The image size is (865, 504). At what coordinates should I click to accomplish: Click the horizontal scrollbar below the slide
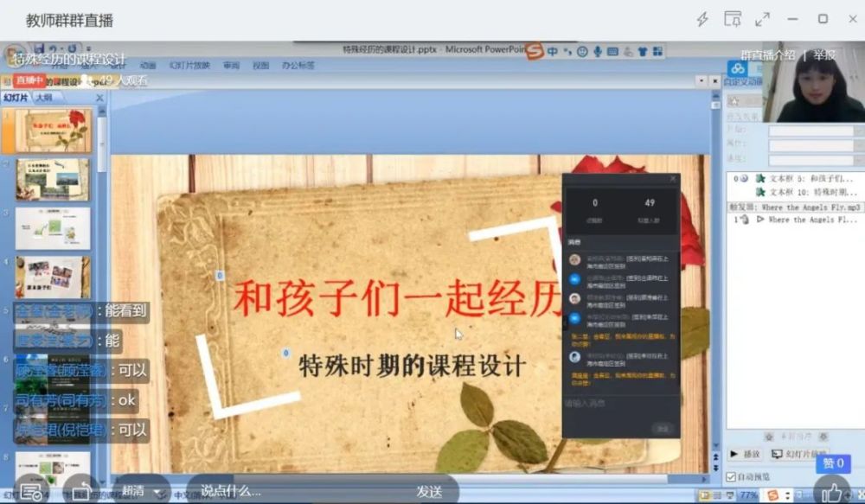click(x=408, y=479)
